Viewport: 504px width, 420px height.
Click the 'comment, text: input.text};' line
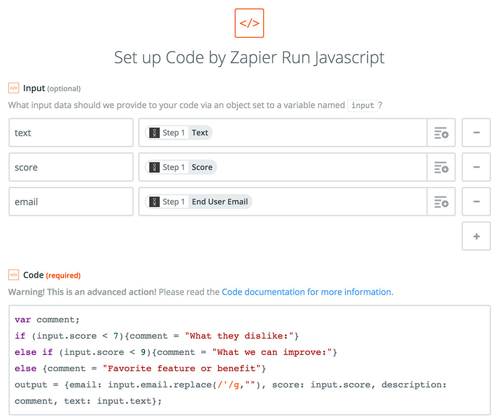pos(88,401)
